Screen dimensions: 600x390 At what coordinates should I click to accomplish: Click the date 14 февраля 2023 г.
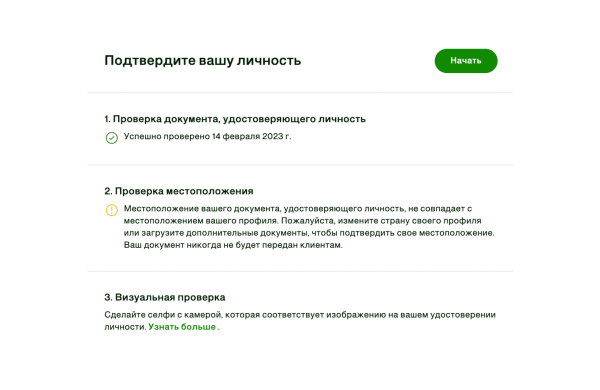[x=251, y=136]
